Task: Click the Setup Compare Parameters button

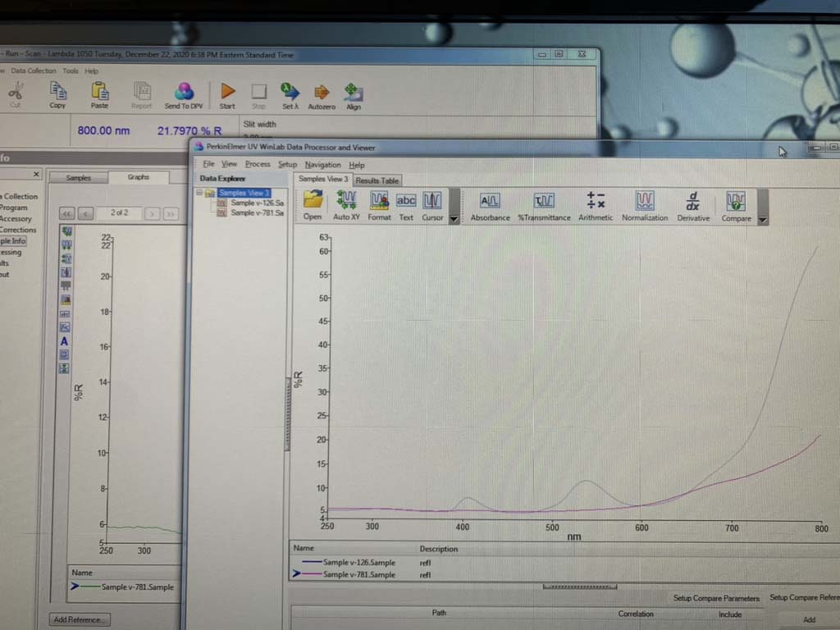Action: pyautogui.click(x=716, y=598)
